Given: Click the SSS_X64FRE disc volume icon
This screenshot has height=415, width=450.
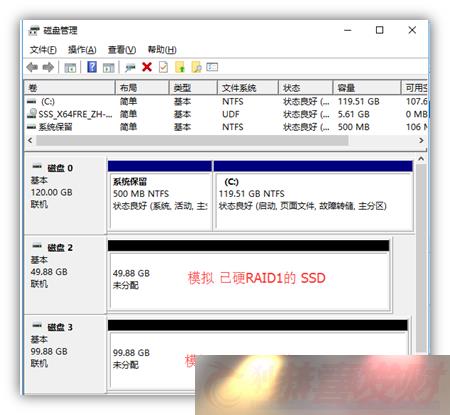Looking at the screenshot, I should [x=32, y=114].
